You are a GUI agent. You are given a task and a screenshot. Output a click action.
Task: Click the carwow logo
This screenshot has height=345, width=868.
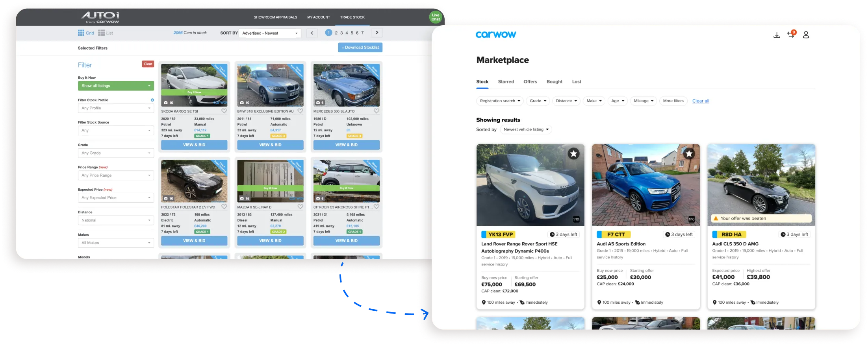(496, 35)
